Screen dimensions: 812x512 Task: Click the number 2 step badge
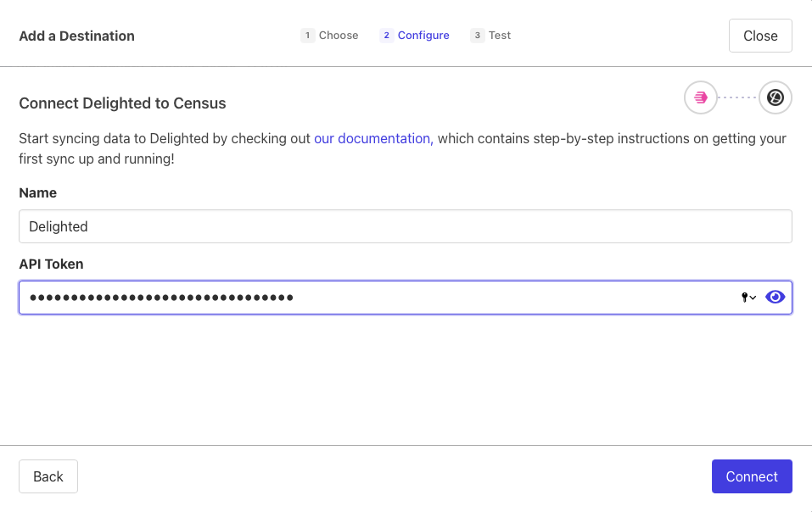pos(387,36)
